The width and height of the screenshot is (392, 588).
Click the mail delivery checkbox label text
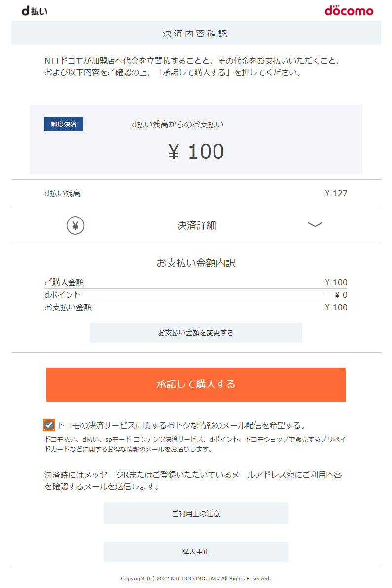click(182, 425)
